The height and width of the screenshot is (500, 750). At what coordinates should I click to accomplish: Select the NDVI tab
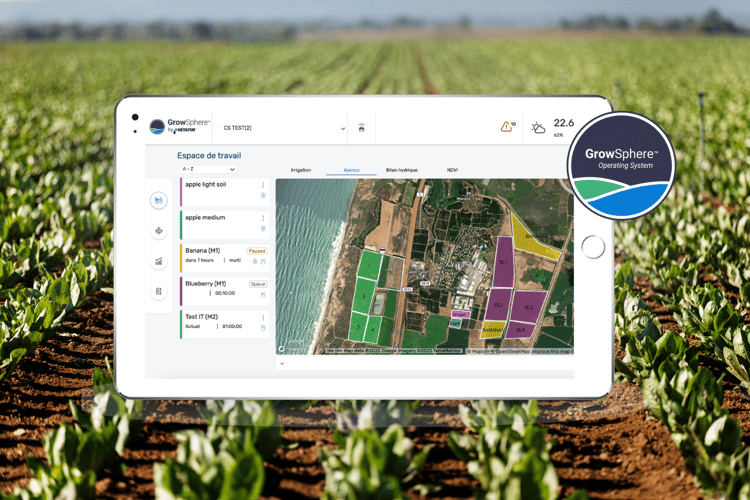[x=452, y=171]
